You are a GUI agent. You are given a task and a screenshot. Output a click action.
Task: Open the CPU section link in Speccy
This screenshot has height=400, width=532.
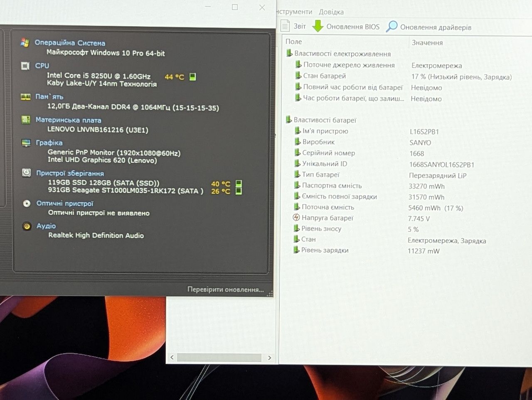(x=42, y=66)
